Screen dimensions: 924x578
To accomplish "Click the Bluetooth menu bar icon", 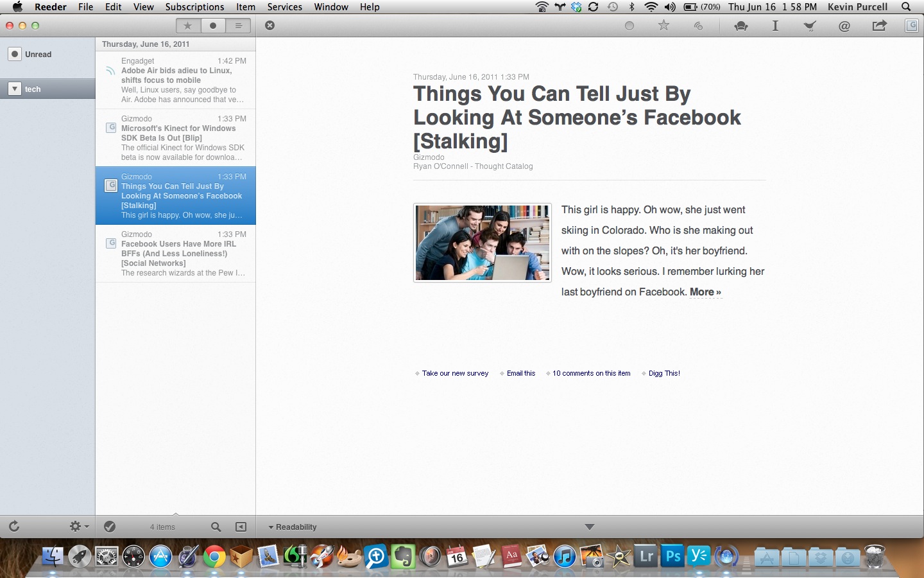I will (x=631, y=7).
